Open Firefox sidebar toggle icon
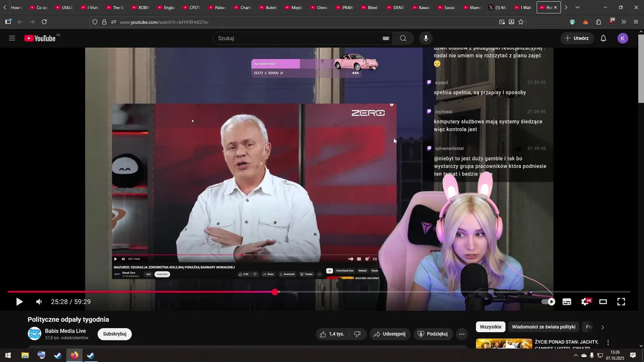Viewport: 644px width, 362px height. point(8,22)
